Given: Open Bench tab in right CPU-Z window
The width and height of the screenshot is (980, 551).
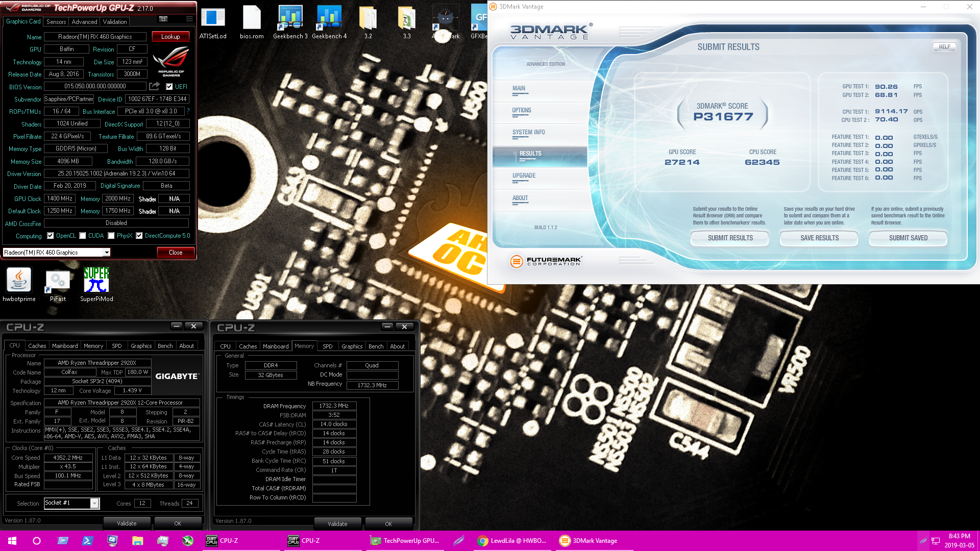Looking at the screenshot, I should click(376, 346).
